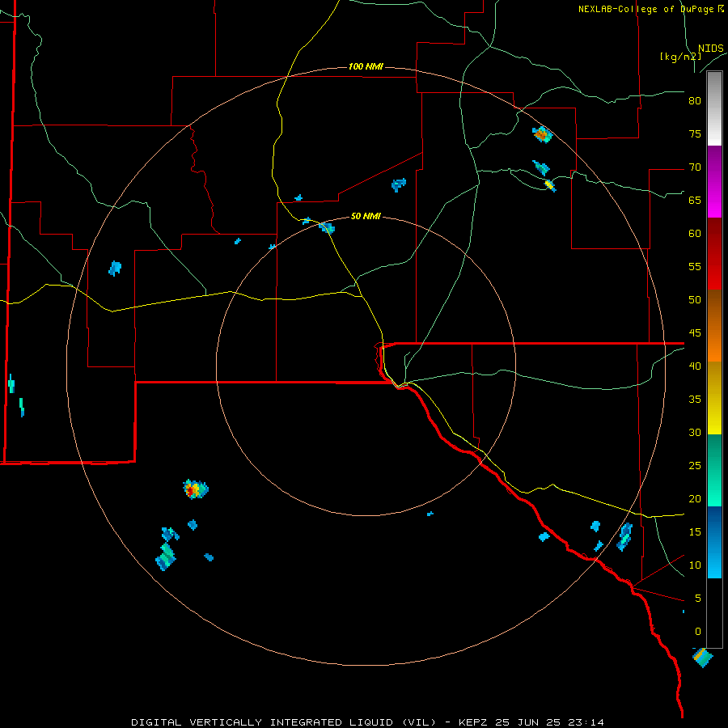This screenshot has width=728, height=728.
Task: Click the scale value 30
Action: (x=695, y=432)
